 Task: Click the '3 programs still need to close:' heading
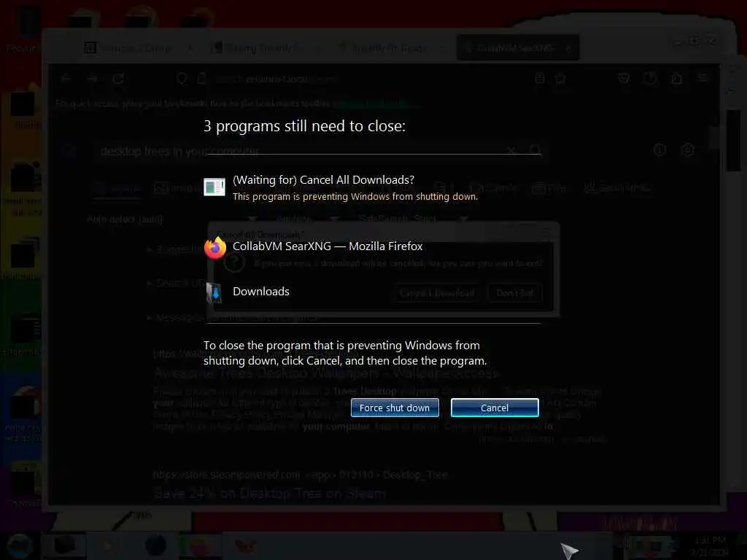(304, 126)
